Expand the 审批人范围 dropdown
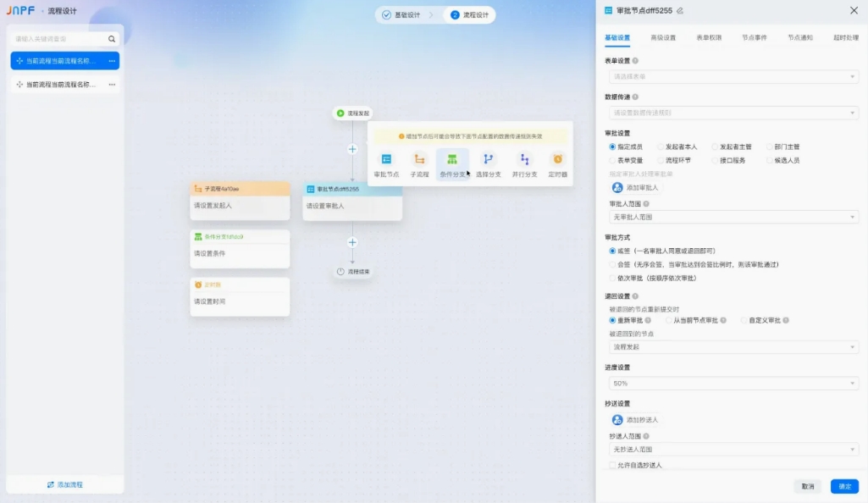The height and width of the screenshot is (503, 868). (x=731, y=217)
